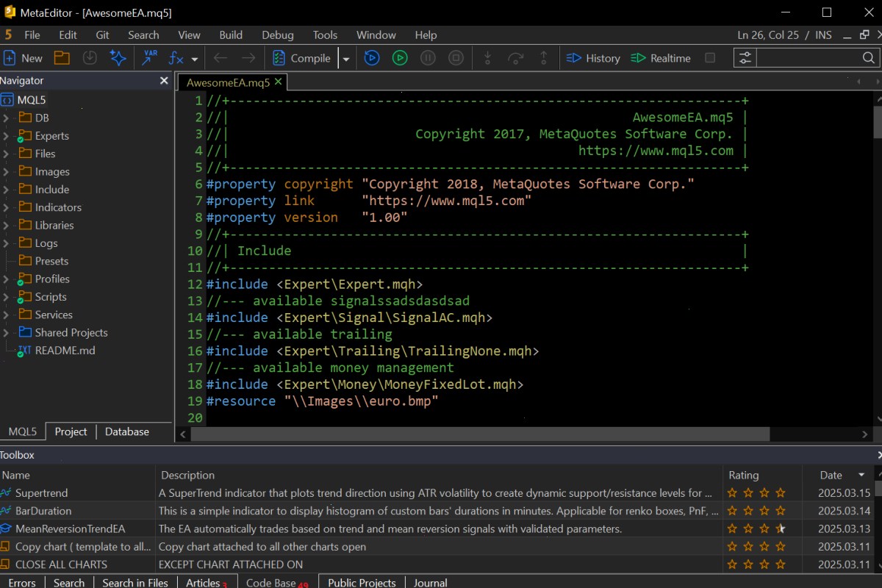The height and width of the screenshot is (588, 882).
Task: Switch to the Database navigator tab
Action: (127, 431)
